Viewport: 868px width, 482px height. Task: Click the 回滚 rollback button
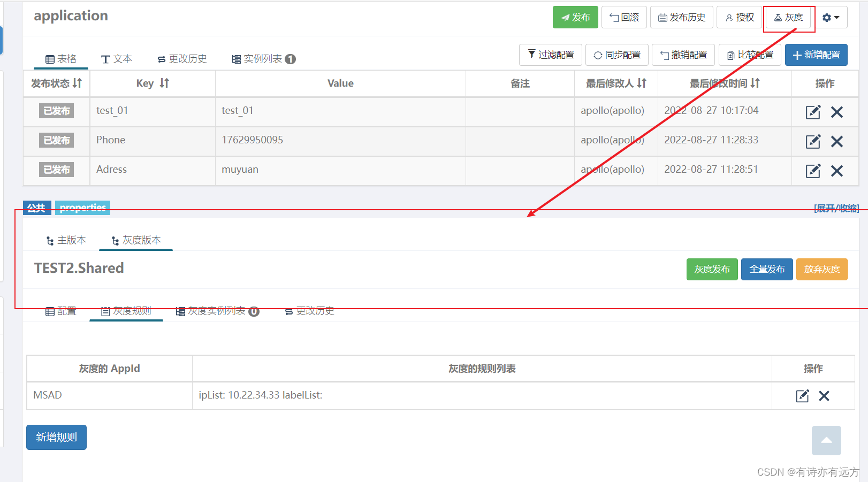(x=624, y=17)
